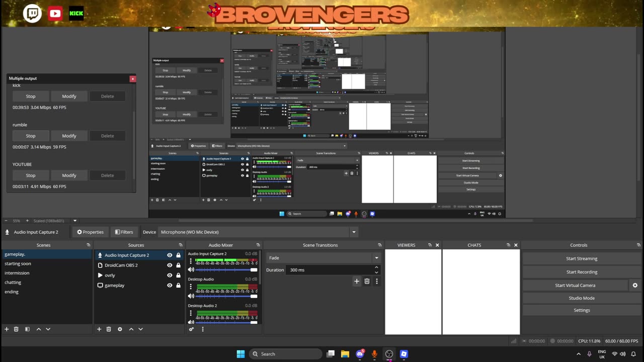Increase transition duration with the up stepper
Image resolution: width=644 pixels, height=362 pixels.
[376, 267]
